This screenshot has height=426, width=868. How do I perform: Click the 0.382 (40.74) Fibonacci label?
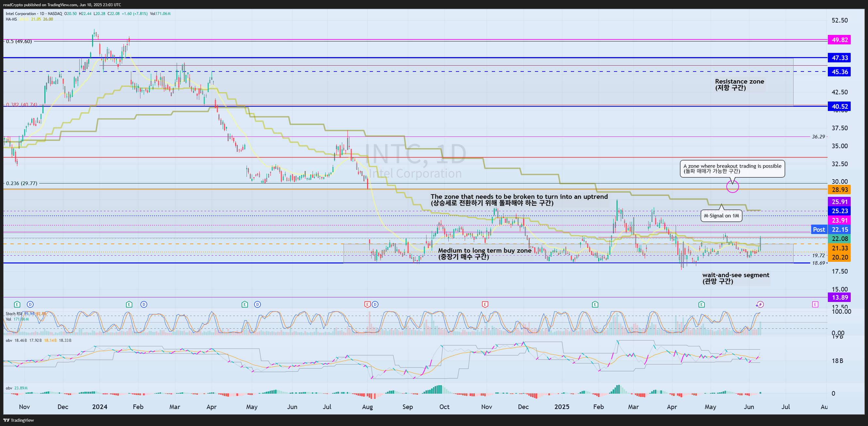coord(22,104)
